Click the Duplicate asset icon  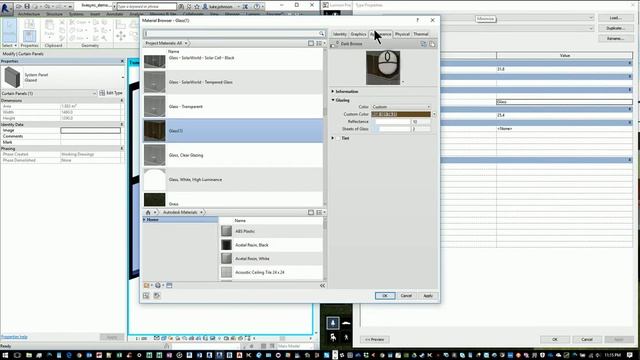pyautogui.click(x=432, y=44)
